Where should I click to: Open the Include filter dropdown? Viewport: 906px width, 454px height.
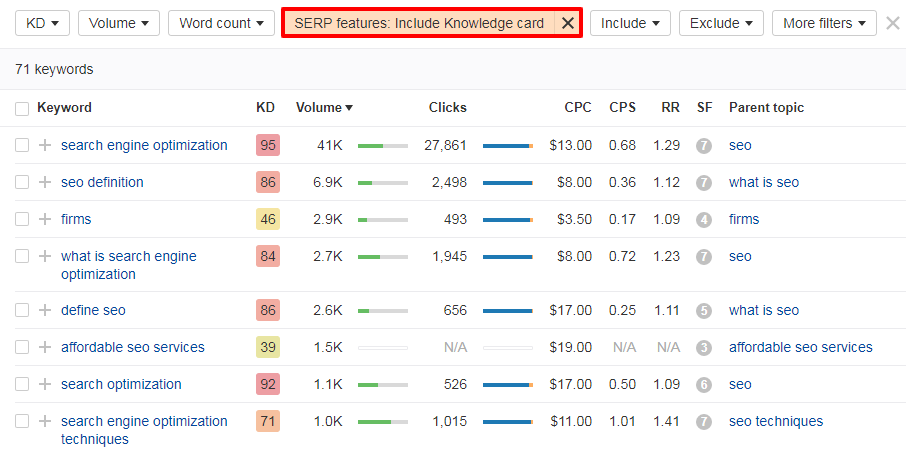630,23
